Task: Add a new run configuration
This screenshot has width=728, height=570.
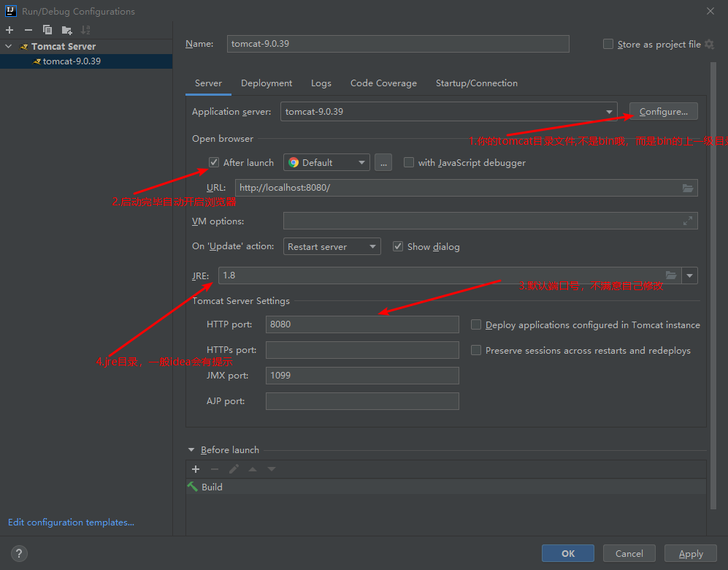Action: [x=9, y=30]
